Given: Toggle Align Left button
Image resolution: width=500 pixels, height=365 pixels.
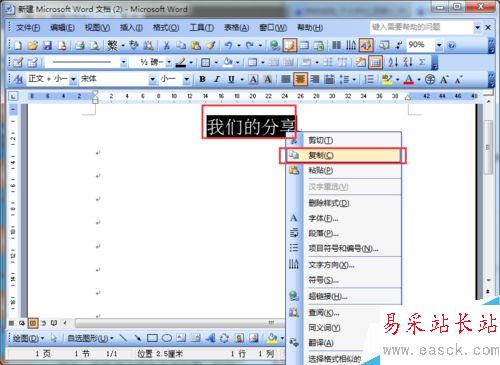Looking at the screenshot, I should pyautogui.click(x=286, y=79).
